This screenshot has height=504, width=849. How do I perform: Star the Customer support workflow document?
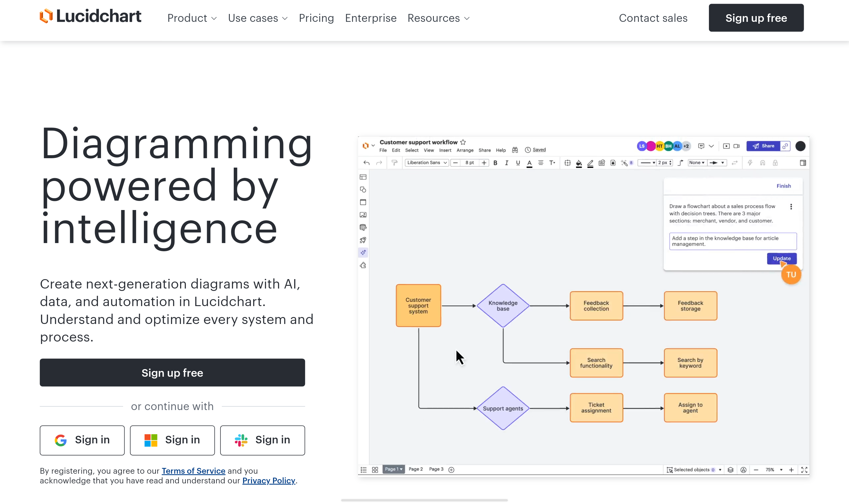(463, 142)
